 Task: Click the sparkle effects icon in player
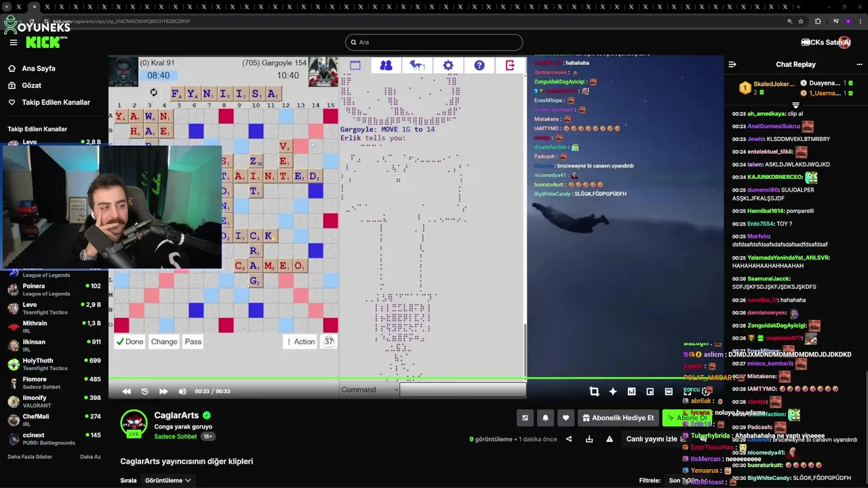[612, 391]
